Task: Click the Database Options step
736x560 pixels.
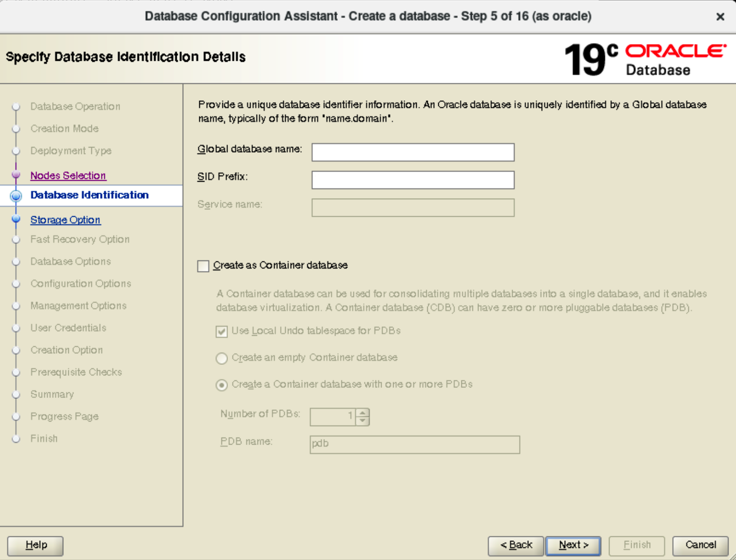Action: (x=70, y=261)
